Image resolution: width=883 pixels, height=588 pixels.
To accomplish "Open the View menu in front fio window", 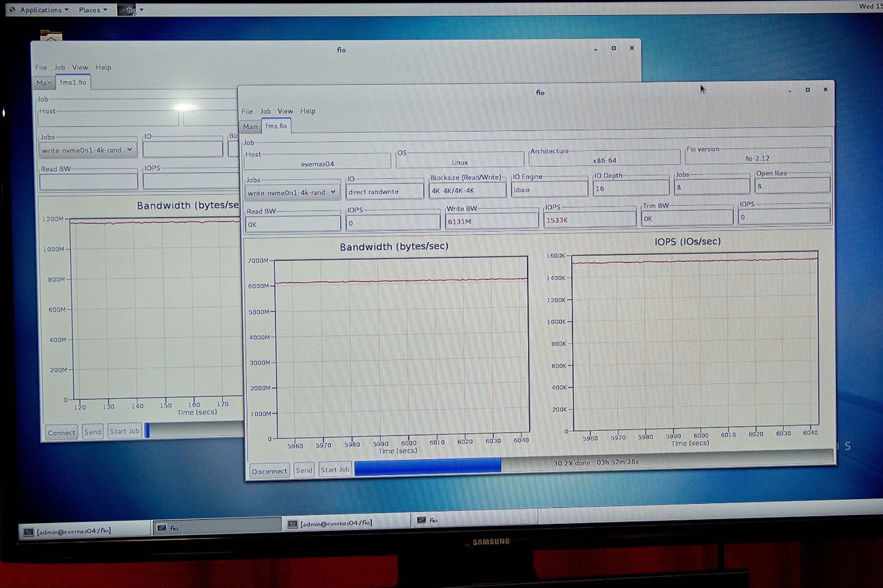I will click(x=285, y=111).
